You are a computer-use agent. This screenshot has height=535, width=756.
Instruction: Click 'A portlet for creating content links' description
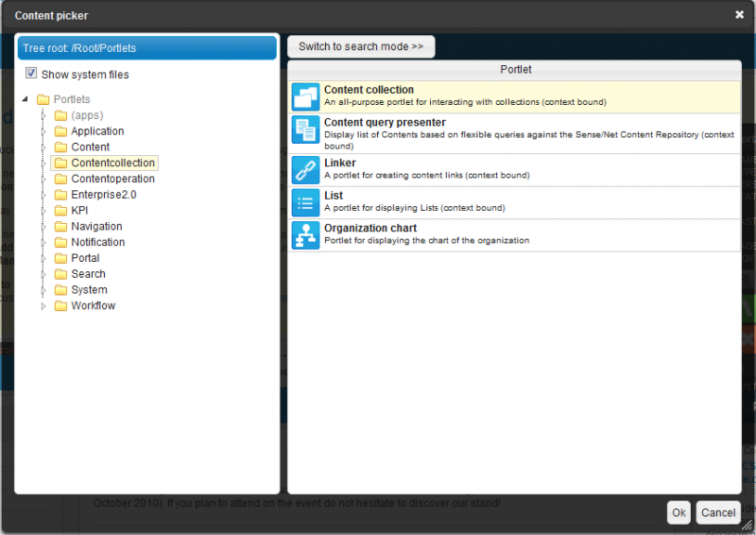click(x=427, y=175)
